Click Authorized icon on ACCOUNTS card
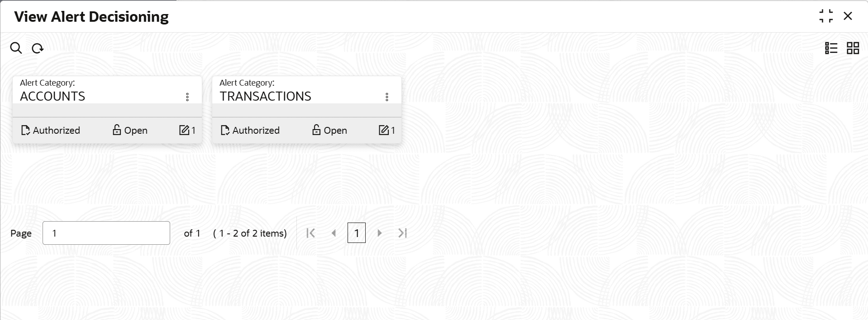Screen dimensions: 868x320 click(x=26, y=131)
